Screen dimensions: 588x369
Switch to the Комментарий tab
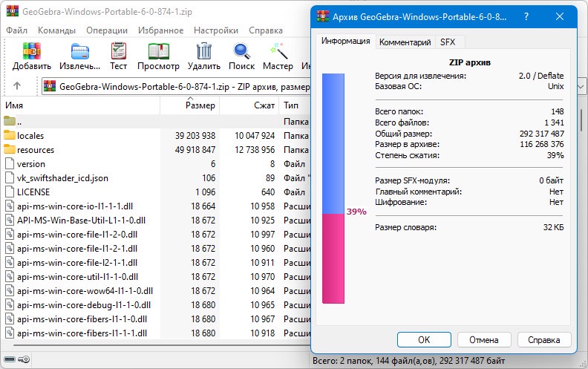[405, 42]
